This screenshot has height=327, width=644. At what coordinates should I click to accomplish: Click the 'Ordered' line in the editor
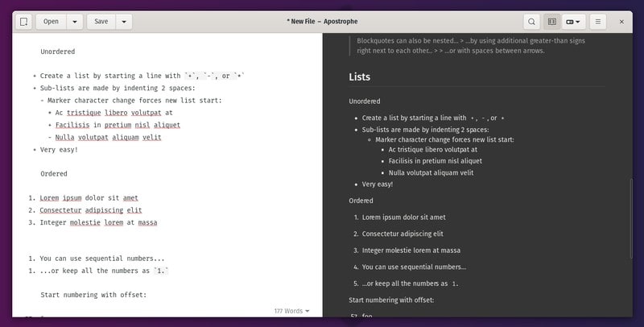tap(54, 173)
